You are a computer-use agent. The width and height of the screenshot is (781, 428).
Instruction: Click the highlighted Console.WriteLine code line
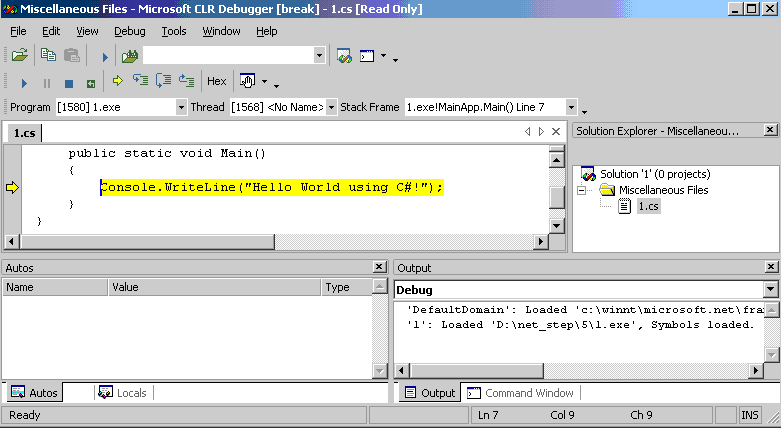tap(271, 187)
